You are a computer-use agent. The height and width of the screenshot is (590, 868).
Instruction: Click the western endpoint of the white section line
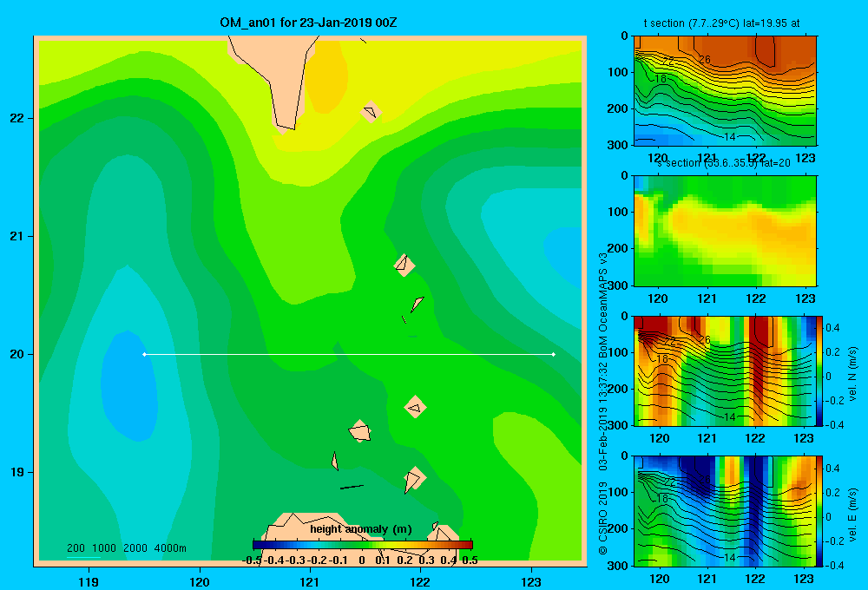144,354
